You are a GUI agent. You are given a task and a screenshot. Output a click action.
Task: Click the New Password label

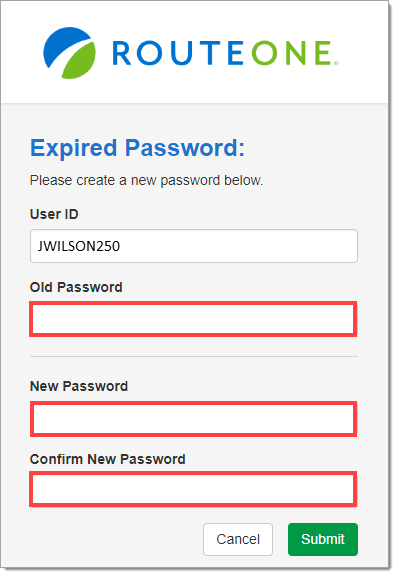click(x=79, y=386)
